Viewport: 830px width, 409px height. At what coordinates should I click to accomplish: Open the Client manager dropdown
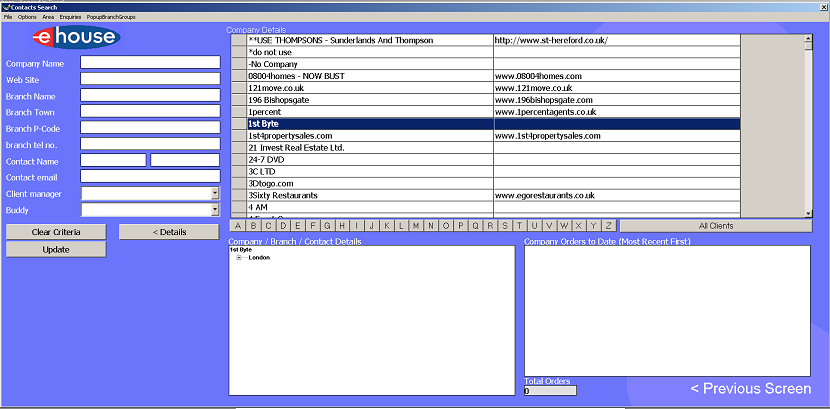pyautogui.click(x=215, y=194)
